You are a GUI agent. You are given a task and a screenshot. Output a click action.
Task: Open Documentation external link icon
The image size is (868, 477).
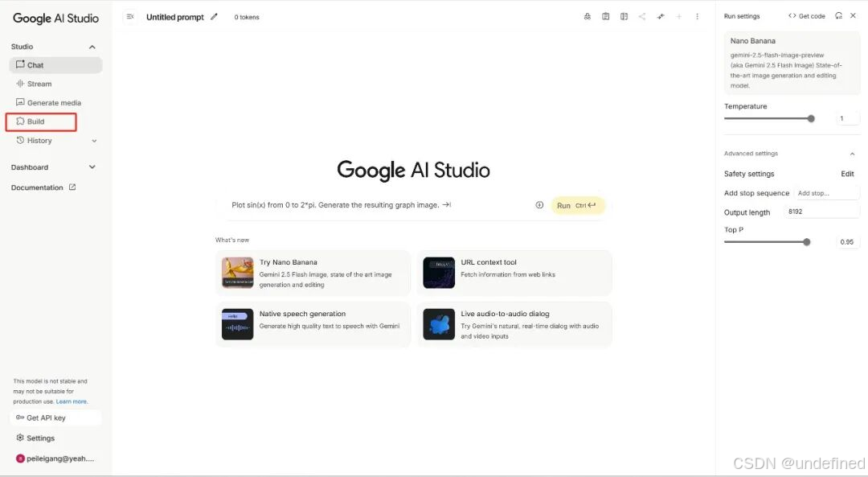coord(72,187)
